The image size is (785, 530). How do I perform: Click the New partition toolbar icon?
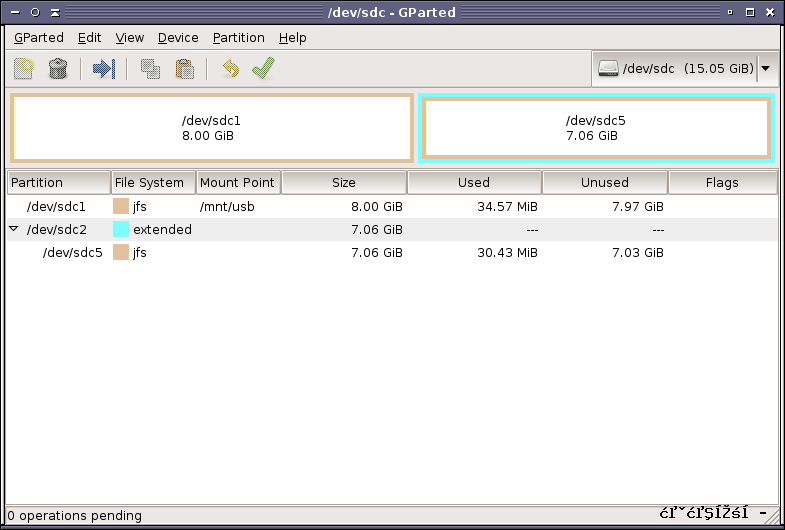(x=24, y=69)
